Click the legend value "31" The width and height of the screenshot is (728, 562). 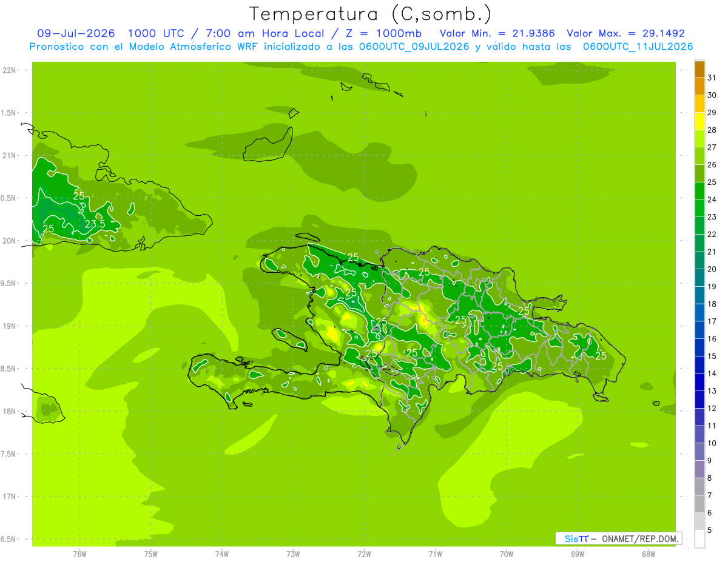(712, 78)
